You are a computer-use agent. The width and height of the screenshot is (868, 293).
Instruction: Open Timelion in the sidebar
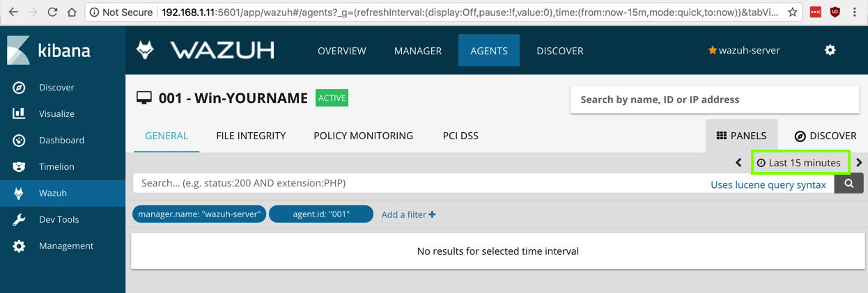coord(56,167)
